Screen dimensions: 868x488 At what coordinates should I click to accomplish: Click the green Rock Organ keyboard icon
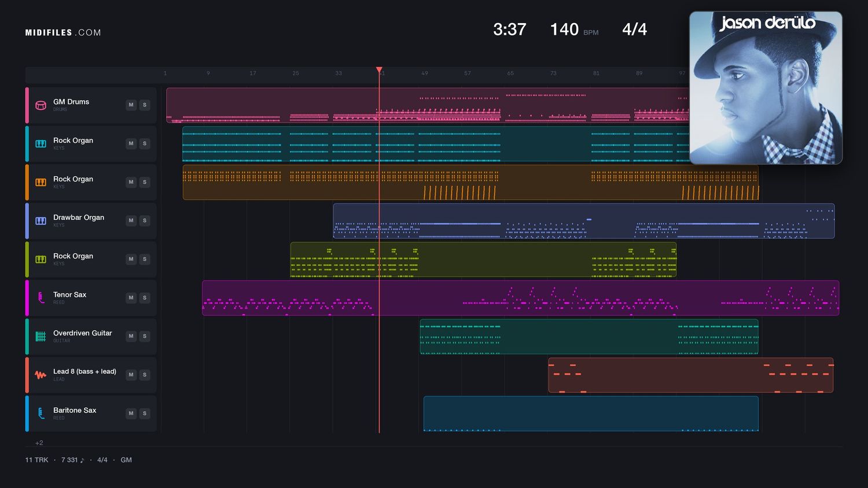click(x=41, y=259)
